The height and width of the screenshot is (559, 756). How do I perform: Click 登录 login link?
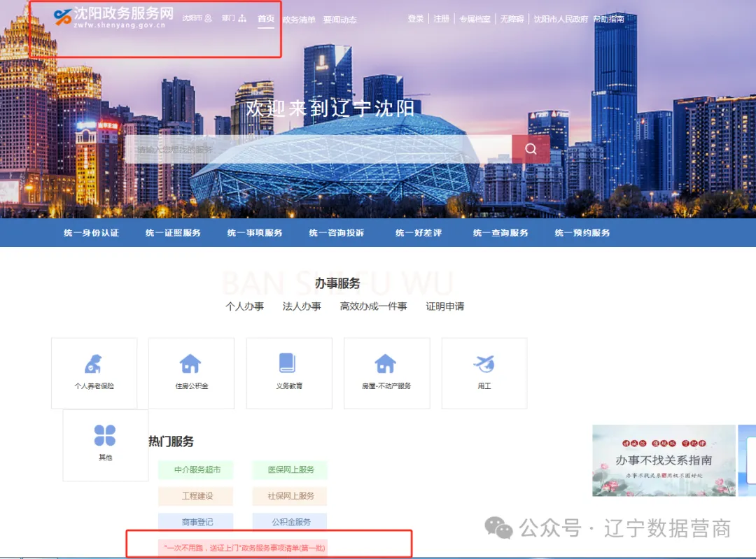[x=416, y=19]
